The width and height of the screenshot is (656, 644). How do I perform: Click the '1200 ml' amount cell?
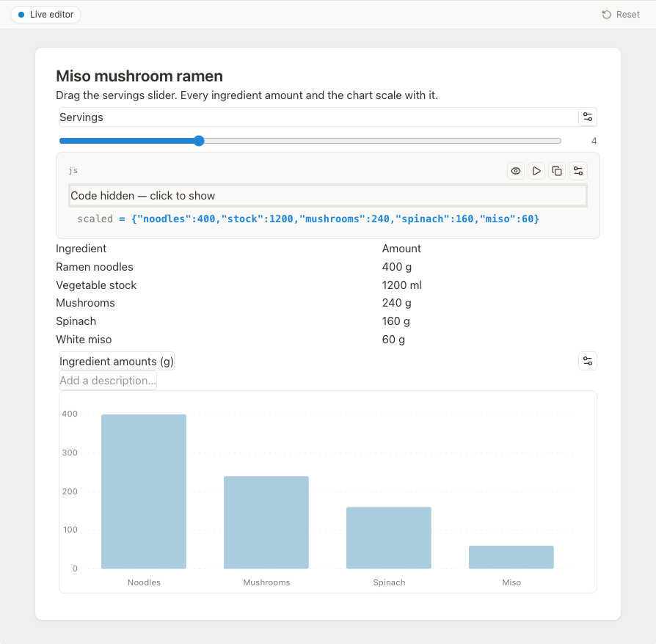pyautogui.click(x=401, y=285)
